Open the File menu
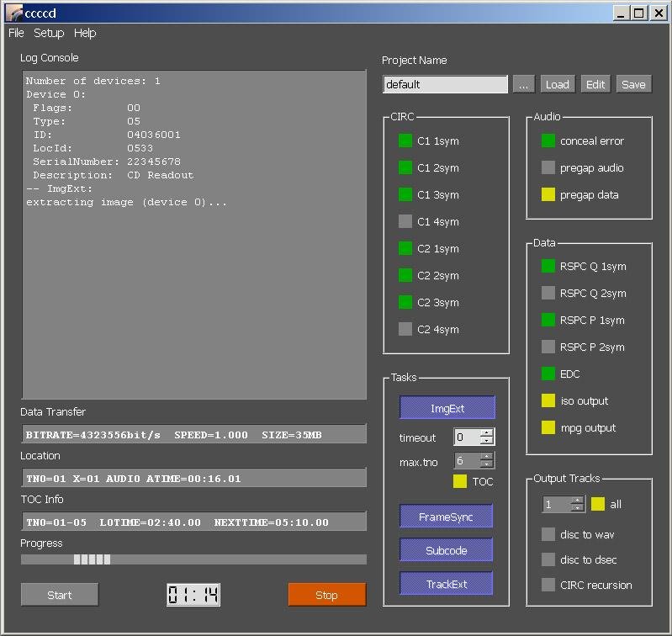 pos(16,33)
